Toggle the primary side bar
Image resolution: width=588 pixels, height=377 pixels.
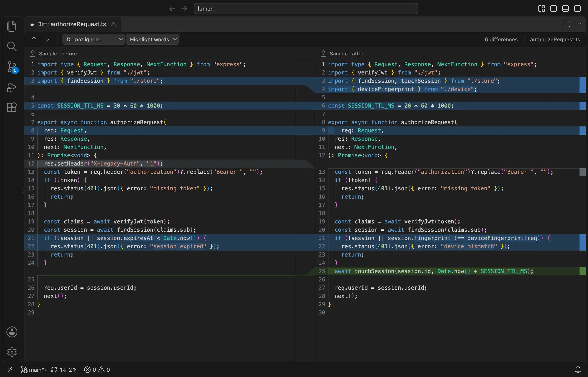pos(553,9)
